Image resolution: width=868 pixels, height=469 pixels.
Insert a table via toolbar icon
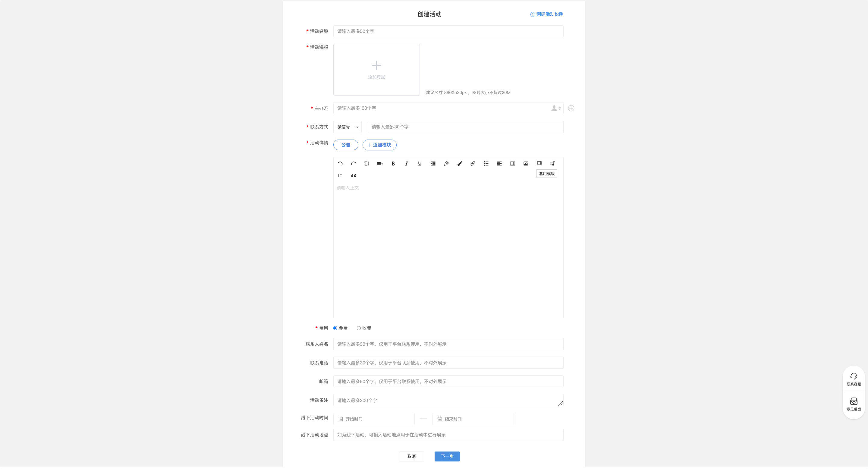(512, 163)
